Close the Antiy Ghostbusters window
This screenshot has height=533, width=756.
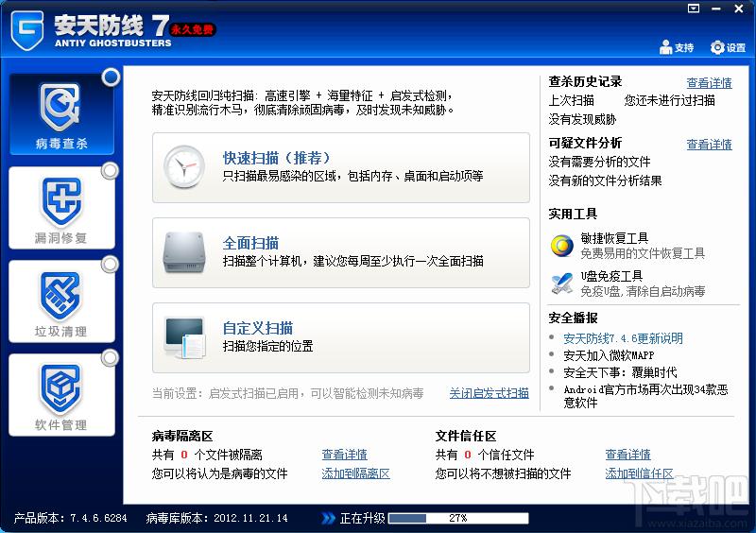[739, 9]
